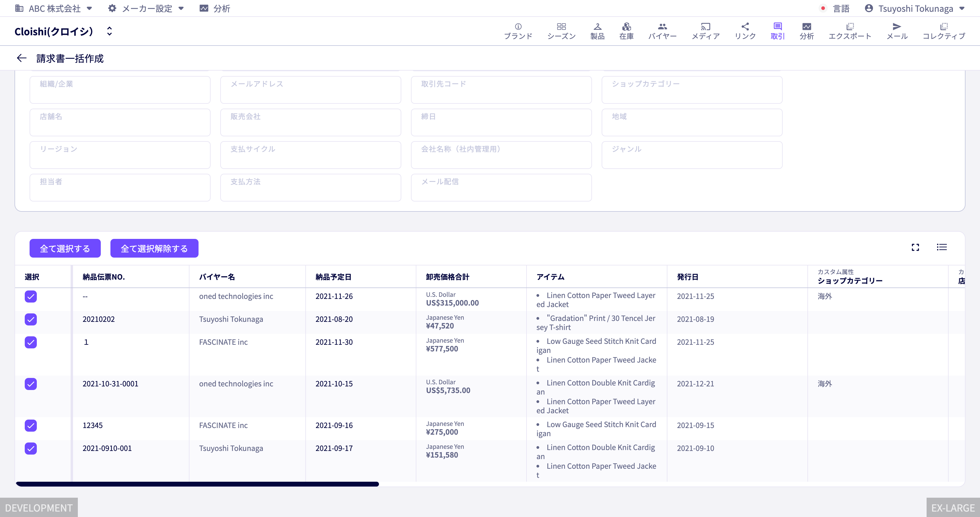The height and width of the screenshot is (517, 980).
Task: Click the 全て選択する button
Action: click(65, 249)
